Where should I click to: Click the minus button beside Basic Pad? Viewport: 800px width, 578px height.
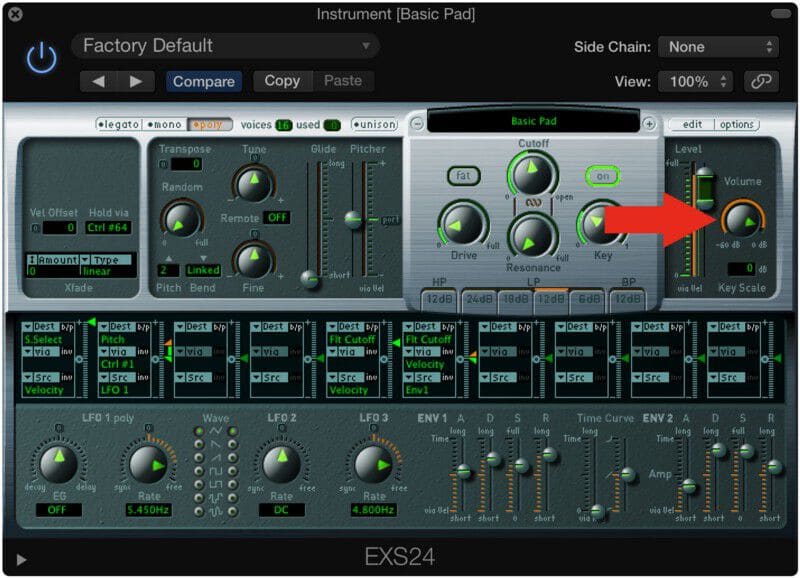(417, 124)
